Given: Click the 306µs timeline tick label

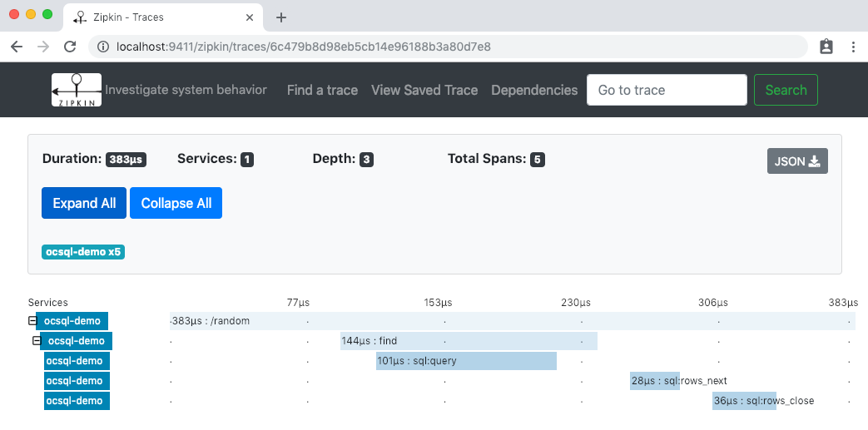Looking at the screenshot, I should tap(713, 303).
